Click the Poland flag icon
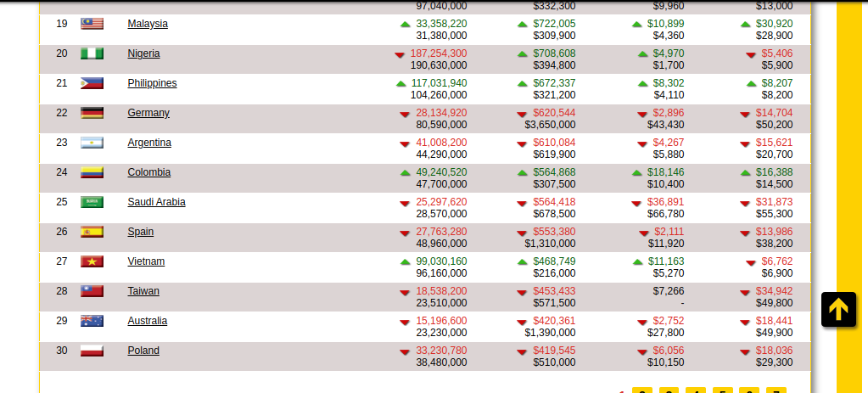 (92, 351)
